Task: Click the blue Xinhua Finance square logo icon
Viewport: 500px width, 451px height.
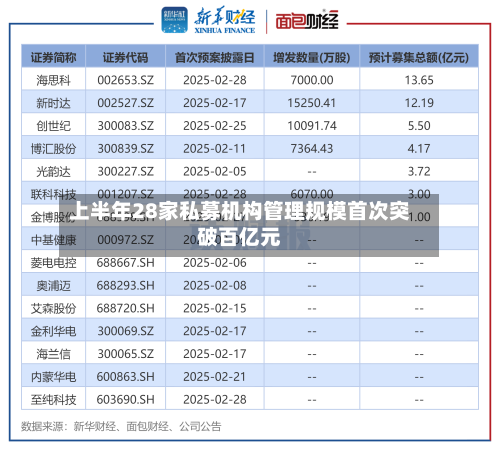Action: click(174, 20)
